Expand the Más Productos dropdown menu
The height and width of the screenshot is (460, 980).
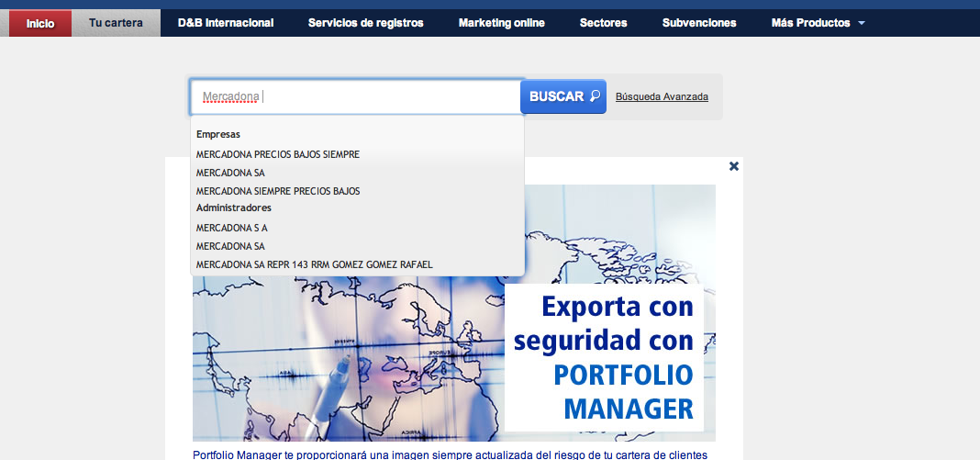[x=818, y=23]
